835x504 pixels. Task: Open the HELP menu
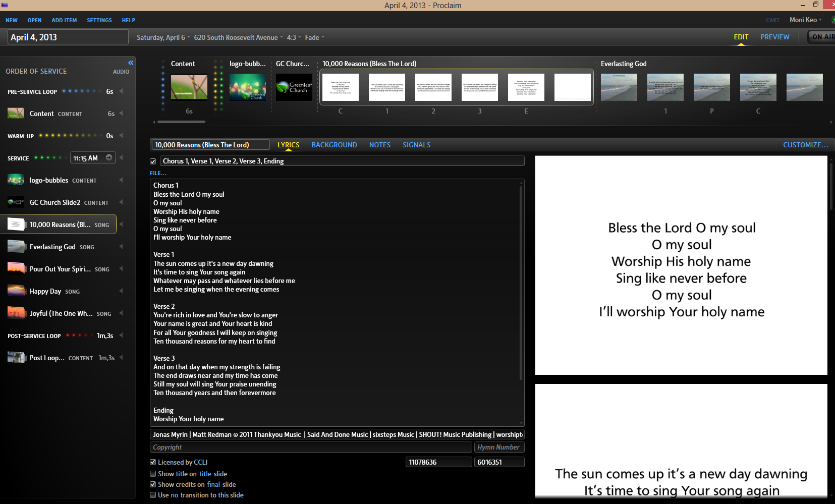tap(129, 20)
